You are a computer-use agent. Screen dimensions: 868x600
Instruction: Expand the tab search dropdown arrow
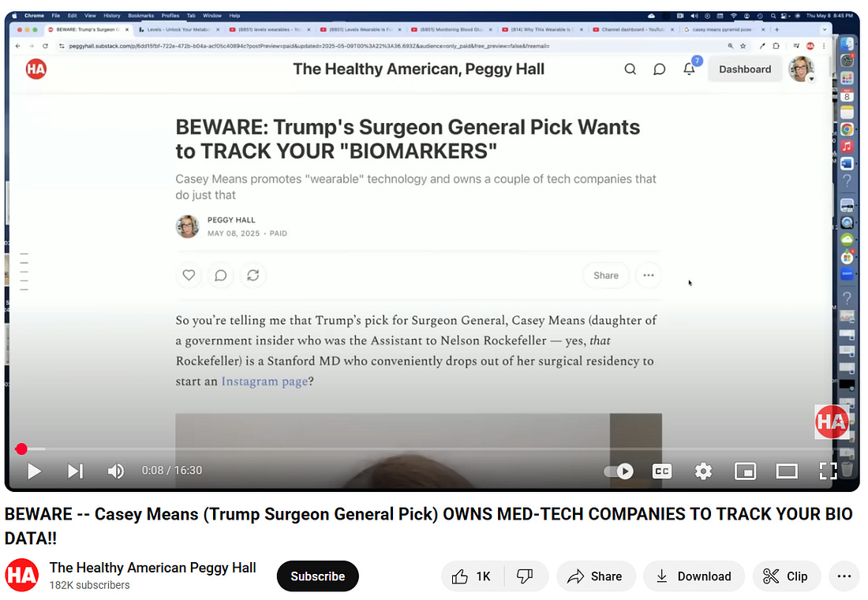click(825, 29)
